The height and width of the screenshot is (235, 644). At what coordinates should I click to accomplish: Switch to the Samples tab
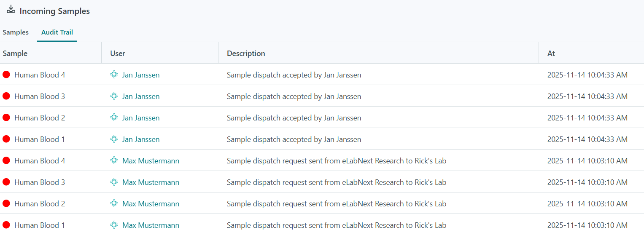click(x=16, y=32)
